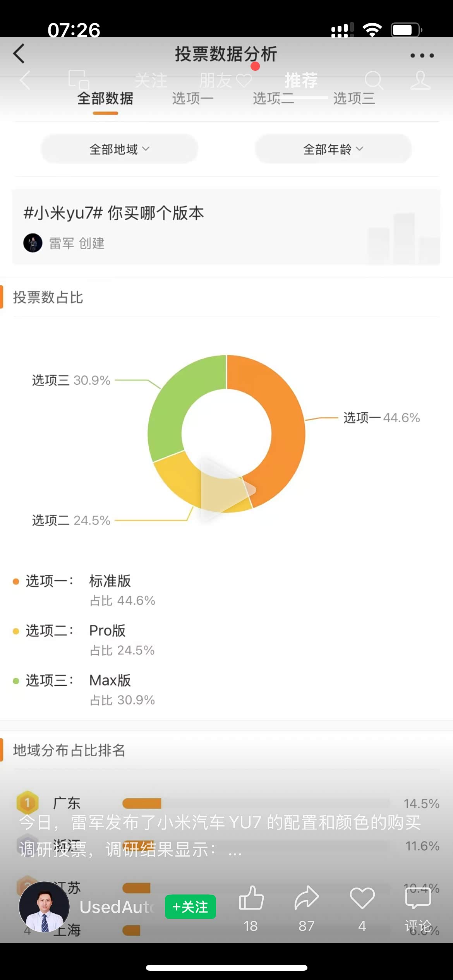
Task: Tap the thumbs-up like icon
Action: pos(251,898)
